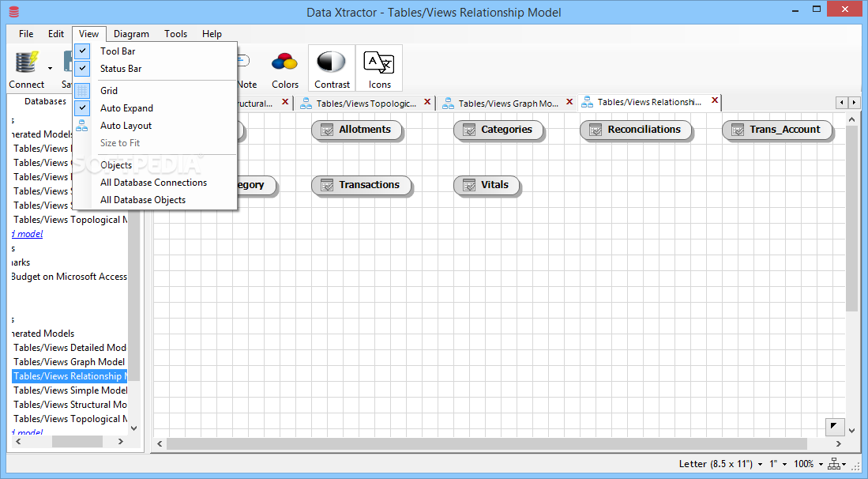868x479 pixels.
Task: Toggle the Auto Expand checkmark in View menu
Action: click(82, 108)
